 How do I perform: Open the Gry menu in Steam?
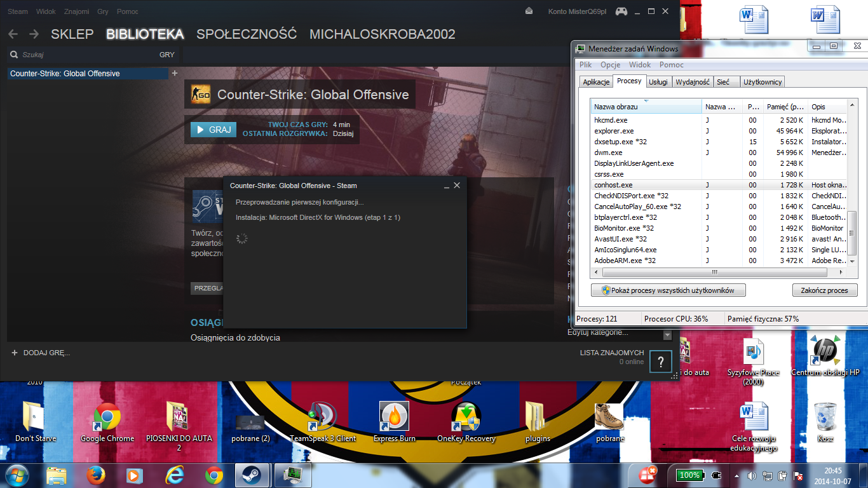(x=103, y=11)
